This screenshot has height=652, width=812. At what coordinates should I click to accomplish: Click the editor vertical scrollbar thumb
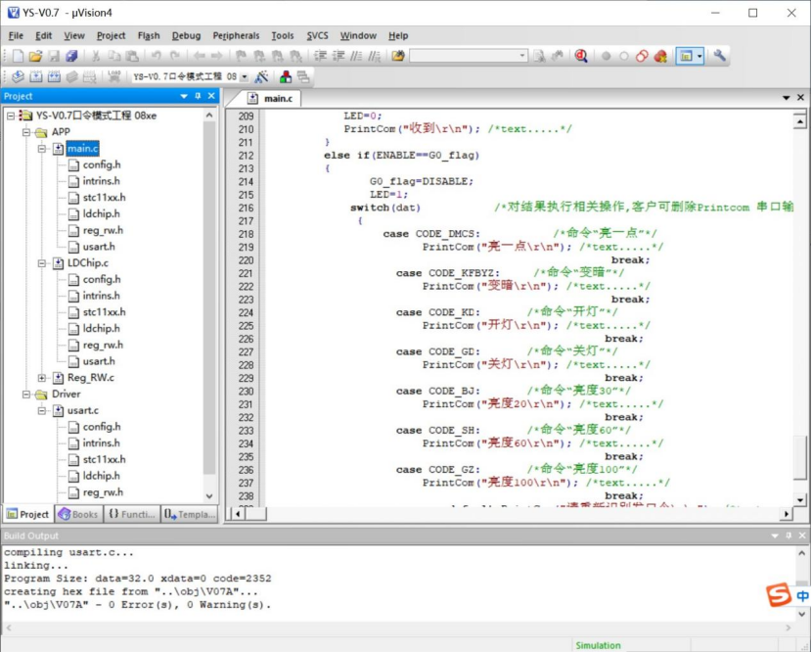click(x=800, y=458)
